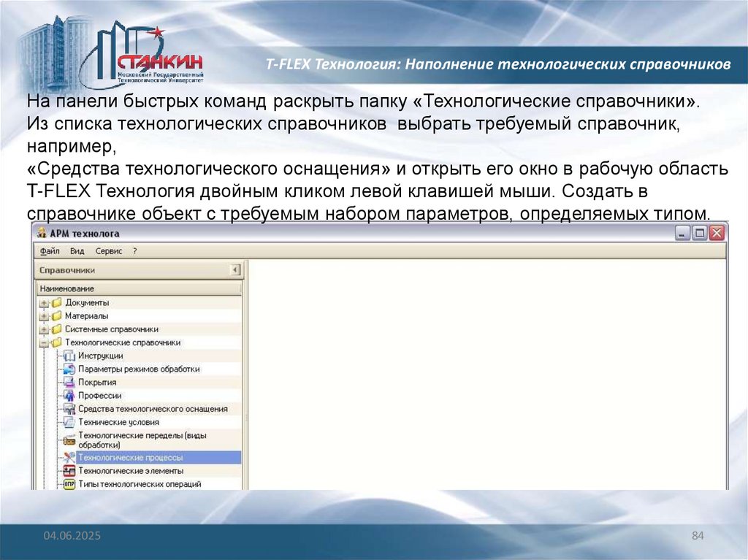Click the Системные справочники folder icon

[x=57, y=329]
